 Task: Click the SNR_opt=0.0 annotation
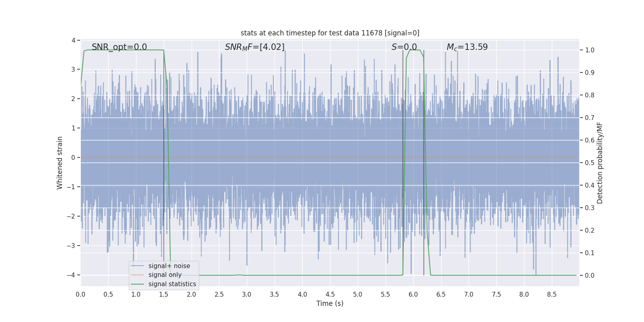tap(119, 47)
